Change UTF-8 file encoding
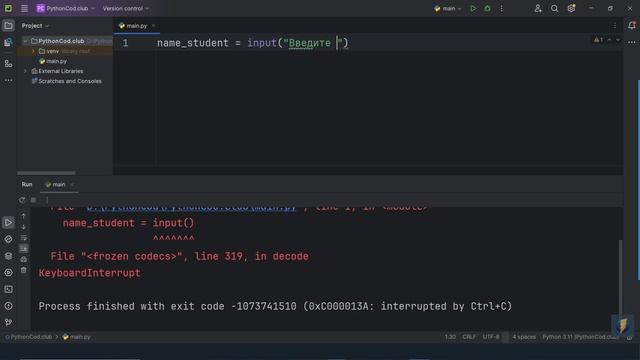Viewport: 640px width, 360px height. pos(491,337)
